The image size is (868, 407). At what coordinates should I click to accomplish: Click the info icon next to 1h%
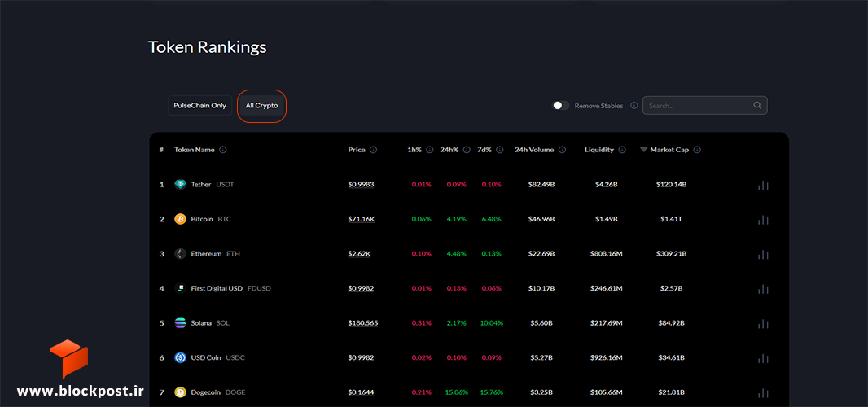430,150
